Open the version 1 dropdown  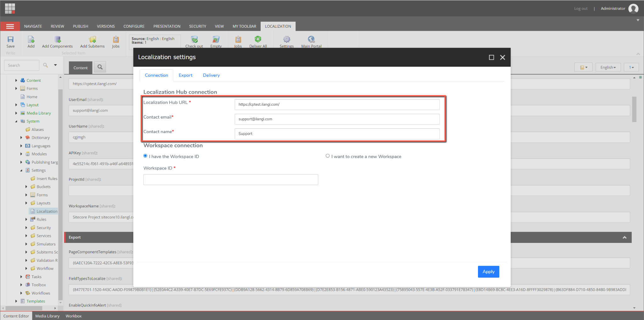pos(631,67)
